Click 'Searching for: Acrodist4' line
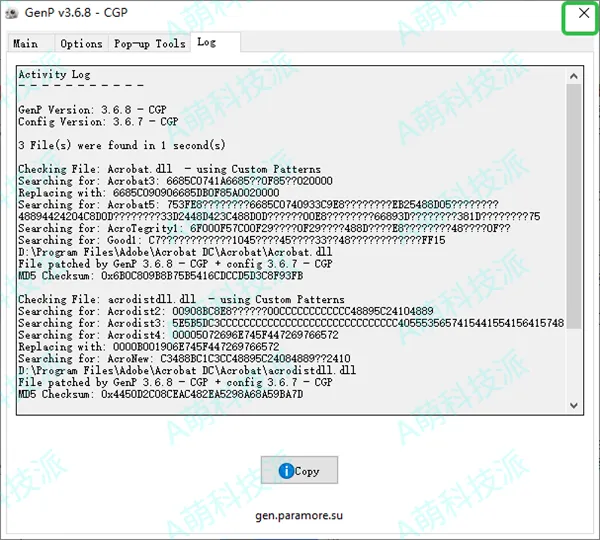This screenshot has width=600, height=540. (178, 335)
